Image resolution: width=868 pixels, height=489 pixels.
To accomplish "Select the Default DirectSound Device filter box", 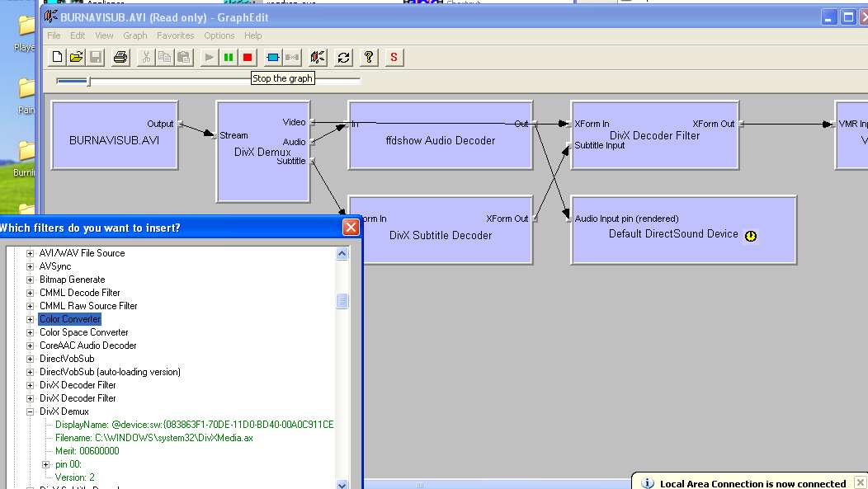I will (684, 229).
